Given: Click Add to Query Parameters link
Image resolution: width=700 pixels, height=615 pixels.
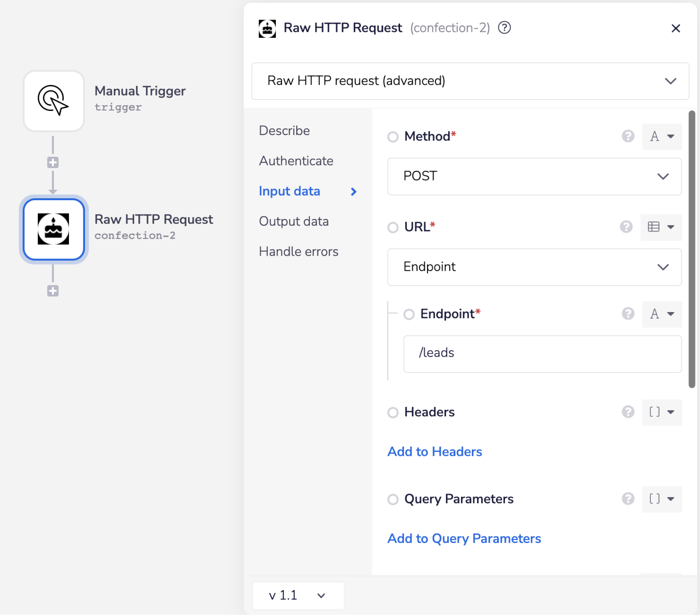Looking at the screenshot, I should pyautogui.click(x=464, y=538).
